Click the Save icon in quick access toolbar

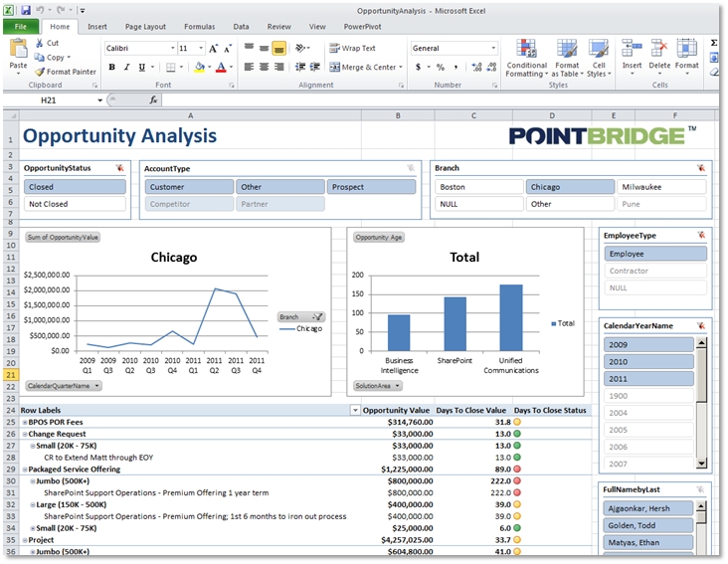pyautogui.click(x=26, y=10)
